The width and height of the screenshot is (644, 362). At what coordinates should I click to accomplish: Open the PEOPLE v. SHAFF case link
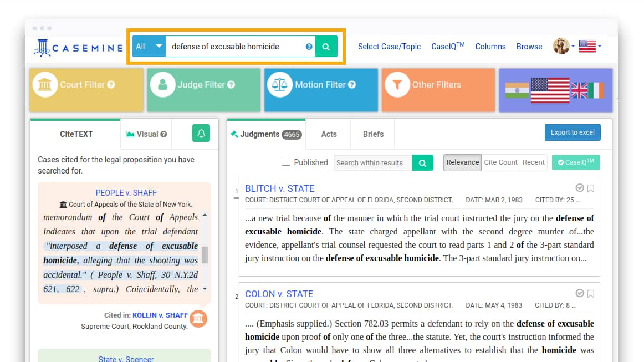pos(126,193)
